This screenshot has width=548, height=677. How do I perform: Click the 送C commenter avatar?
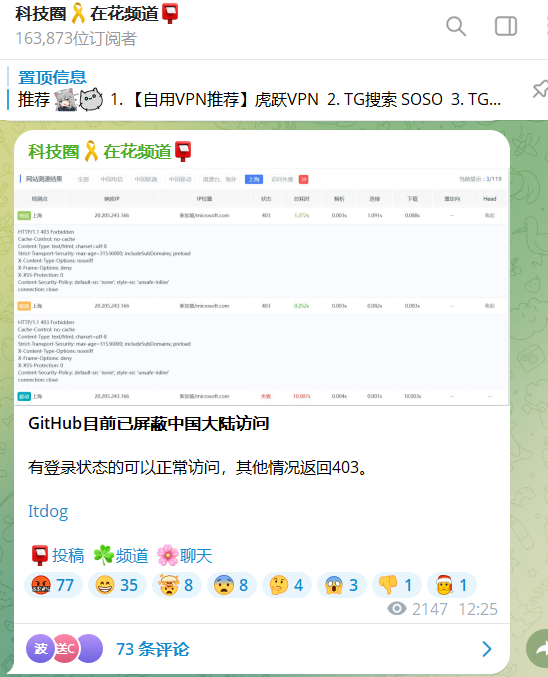pyautogui.click(x=66, y=649)
